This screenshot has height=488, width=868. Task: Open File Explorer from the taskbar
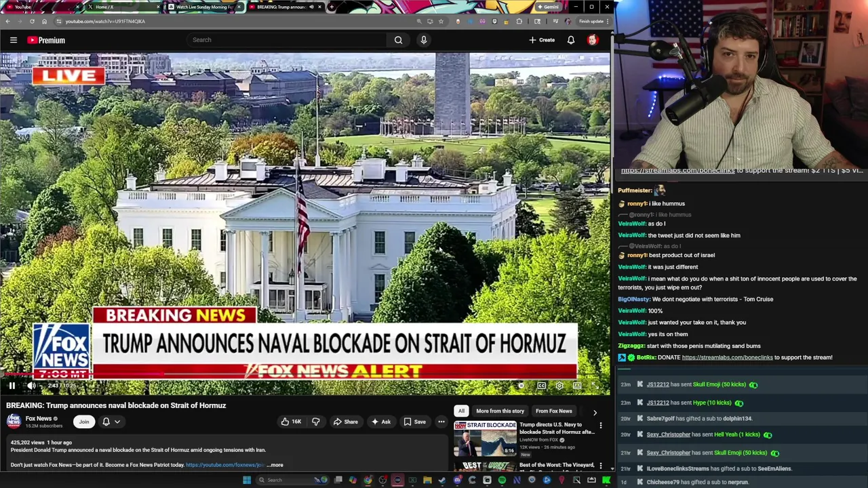(427, 480)
